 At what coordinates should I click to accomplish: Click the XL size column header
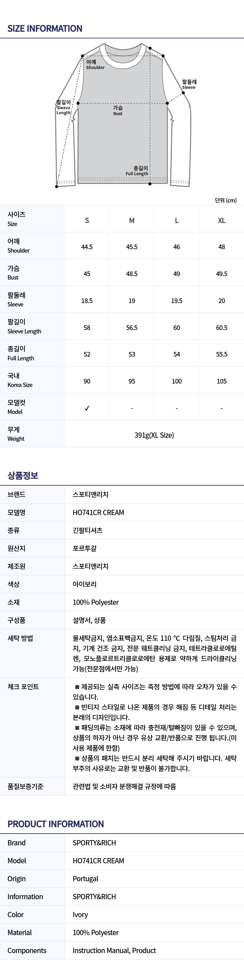click(221, 220)
